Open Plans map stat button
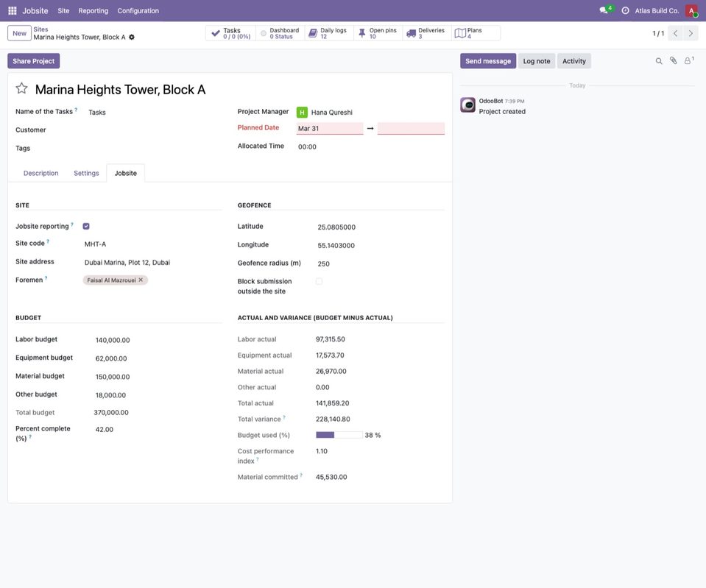Screen dimensions: 706x588 tap(476, 33)
